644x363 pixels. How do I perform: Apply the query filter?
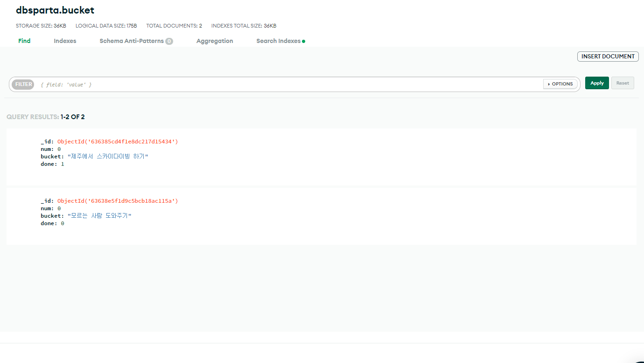(597, 83)
